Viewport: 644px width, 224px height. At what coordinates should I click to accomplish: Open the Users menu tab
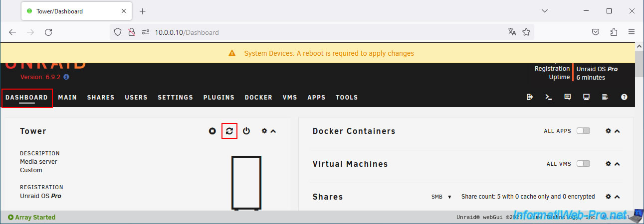point(136,98)
